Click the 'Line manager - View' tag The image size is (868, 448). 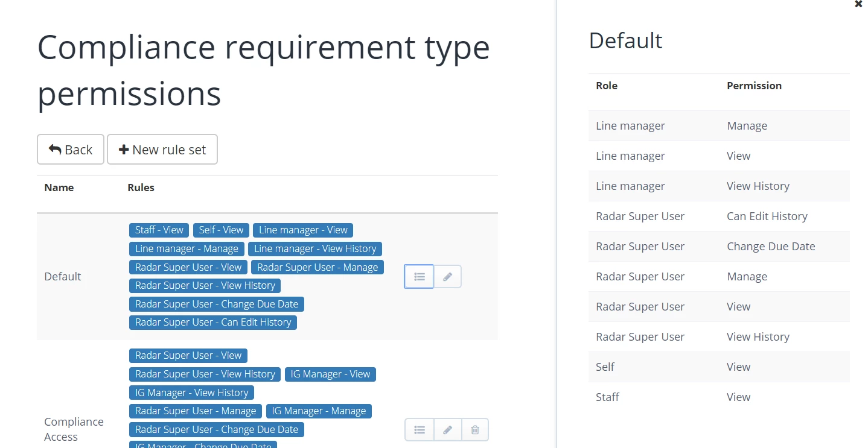pos(303,230)
